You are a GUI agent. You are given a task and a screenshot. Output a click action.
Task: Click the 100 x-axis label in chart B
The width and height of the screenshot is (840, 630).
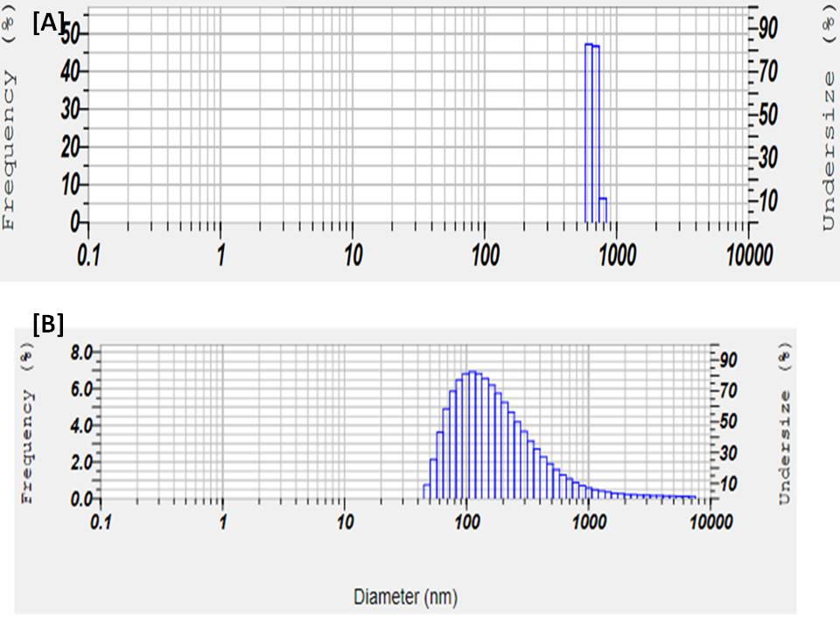coord(466,522)
